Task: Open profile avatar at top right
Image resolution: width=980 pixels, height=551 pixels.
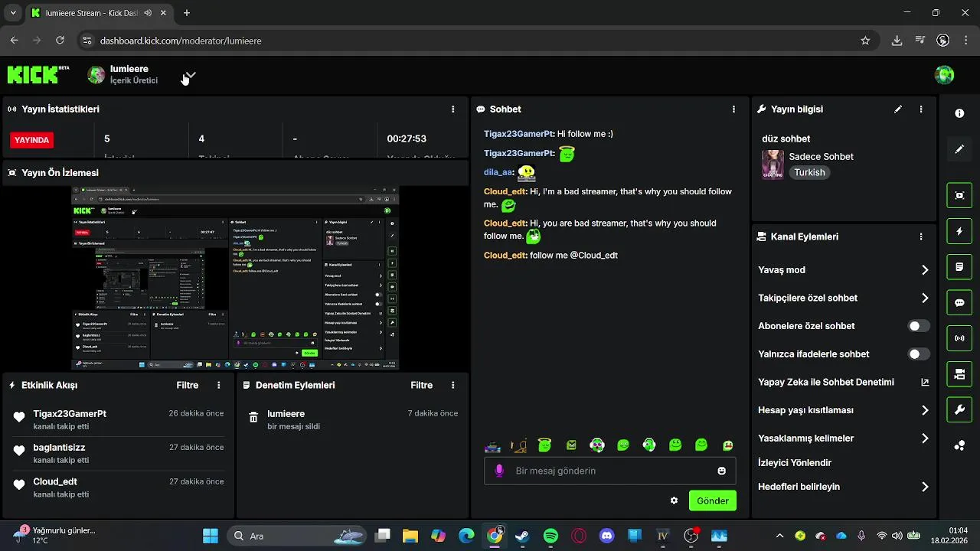Action: pos(944,74)
